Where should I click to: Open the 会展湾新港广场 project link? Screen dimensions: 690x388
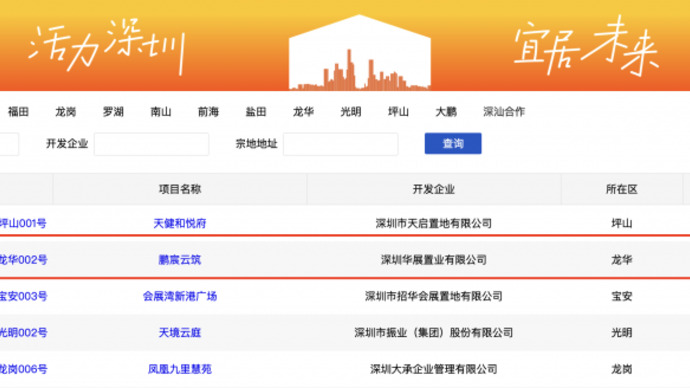tap(180, 296)
